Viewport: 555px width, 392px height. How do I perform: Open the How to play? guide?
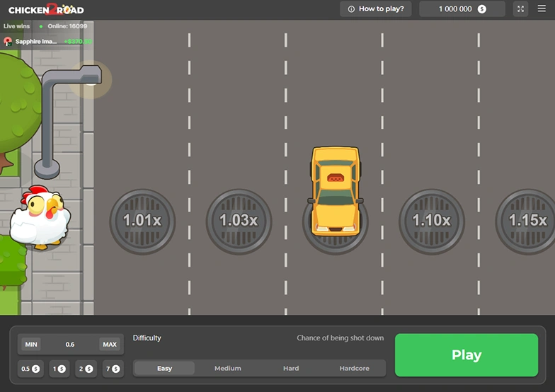375,8
